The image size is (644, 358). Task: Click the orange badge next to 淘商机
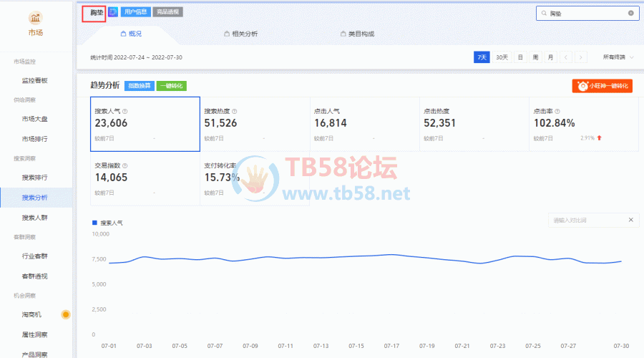[x=66, y=314]
